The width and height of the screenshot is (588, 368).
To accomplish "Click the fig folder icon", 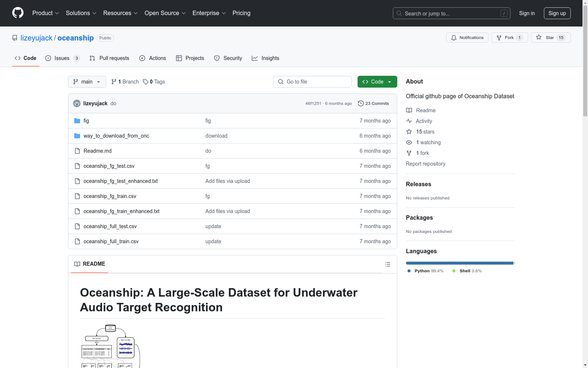I will [x=77, y=121].
